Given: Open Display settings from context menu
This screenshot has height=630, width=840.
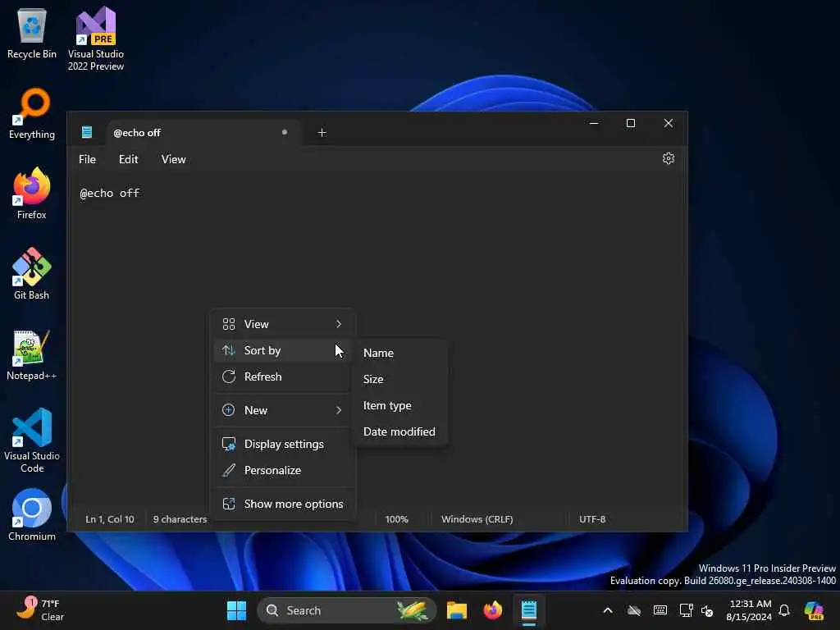Looking at the screenshot, I should 282,444.
